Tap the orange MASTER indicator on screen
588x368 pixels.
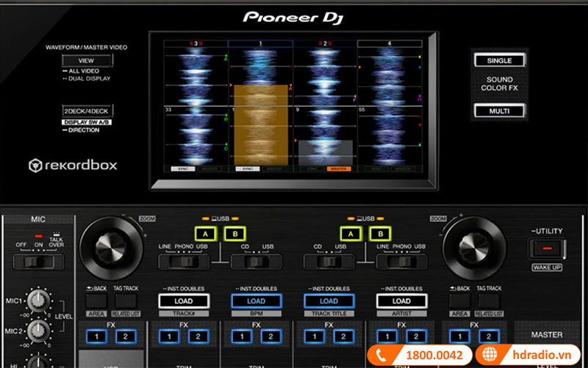[x=338, y=169]
